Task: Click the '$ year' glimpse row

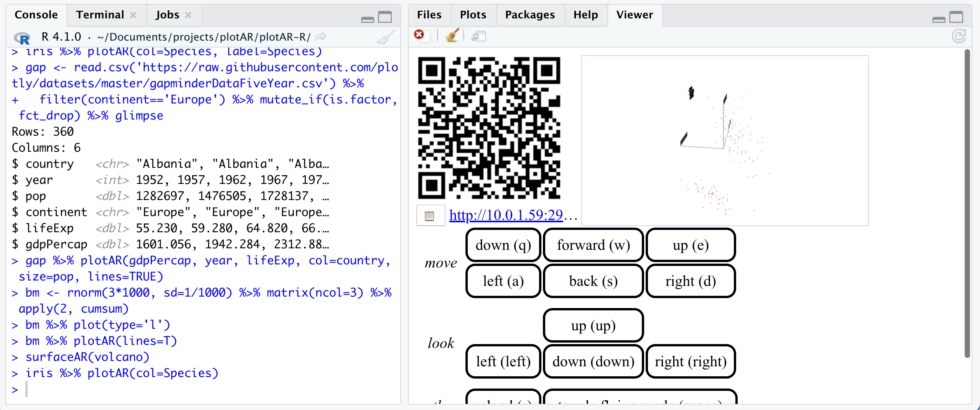Action: (x=170, y=180)
